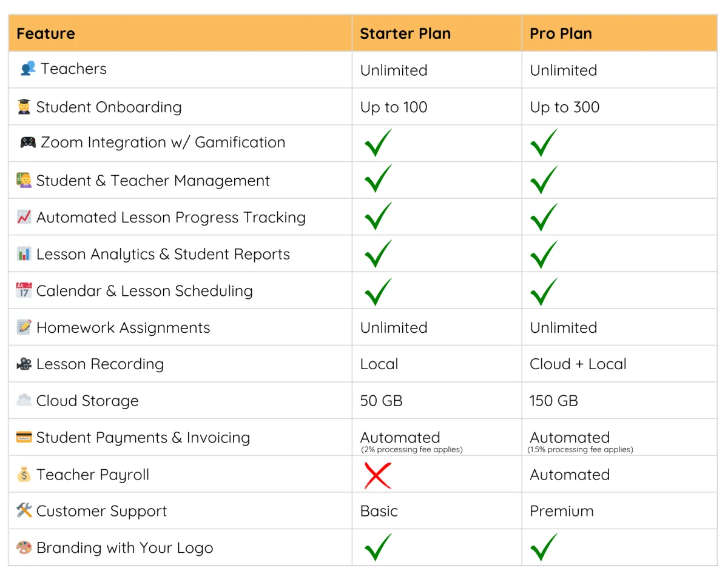This screenshot has width=728, height=582.
Task: Click the artist palette icon beside Branding
Action: click(x=24, y=547)
